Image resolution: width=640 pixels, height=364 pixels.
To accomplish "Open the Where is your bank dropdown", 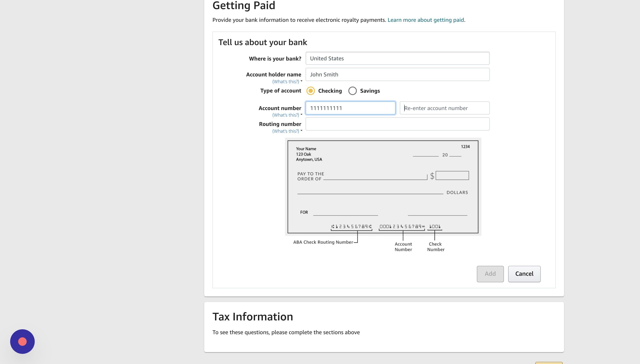I will [x=397, y=58].
